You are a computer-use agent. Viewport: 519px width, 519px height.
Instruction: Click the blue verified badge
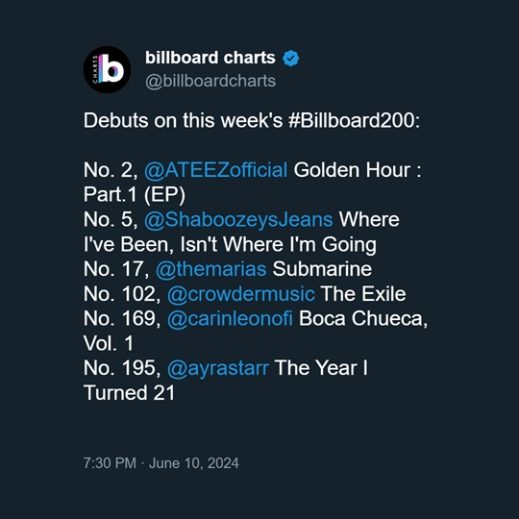[291, 58]
